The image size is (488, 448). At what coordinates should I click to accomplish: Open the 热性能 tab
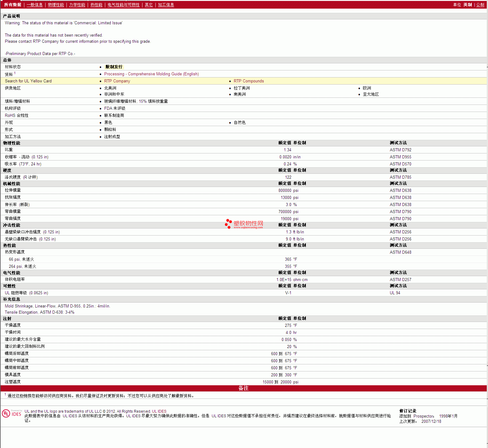pos(96,5)
